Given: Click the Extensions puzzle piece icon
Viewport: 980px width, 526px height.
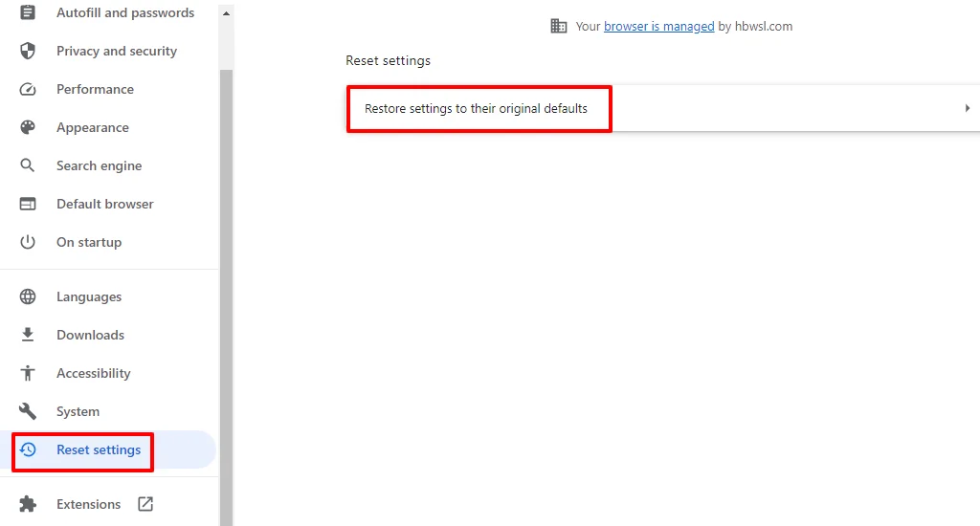Looking at the screenshot, I should [x=28, y=503].
